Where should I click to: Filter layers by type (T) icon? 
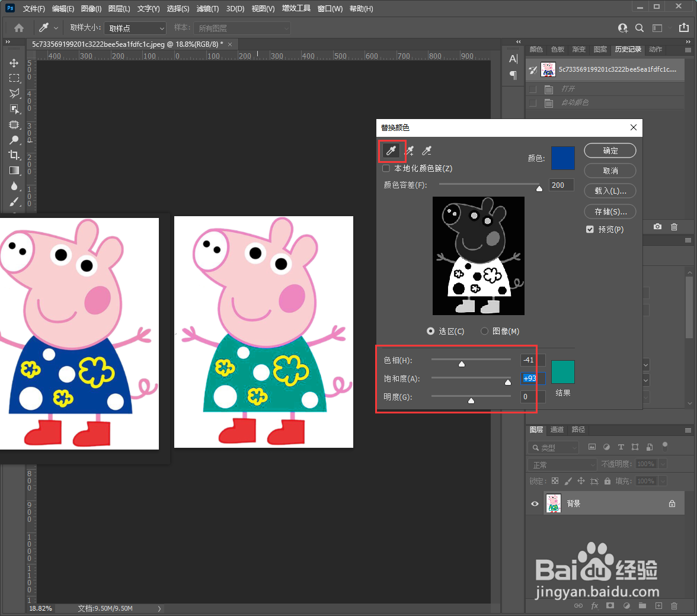(x=621, y=447)
